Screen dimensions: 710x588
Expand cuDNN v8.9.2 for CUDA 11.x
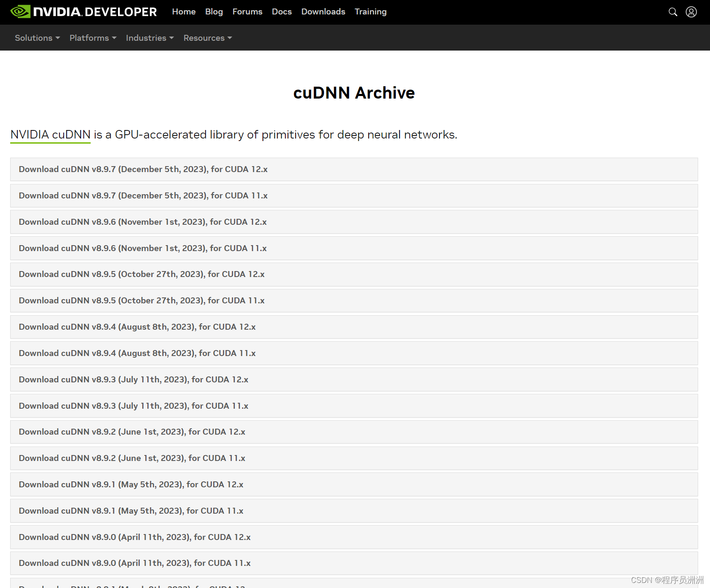point(354,458)
